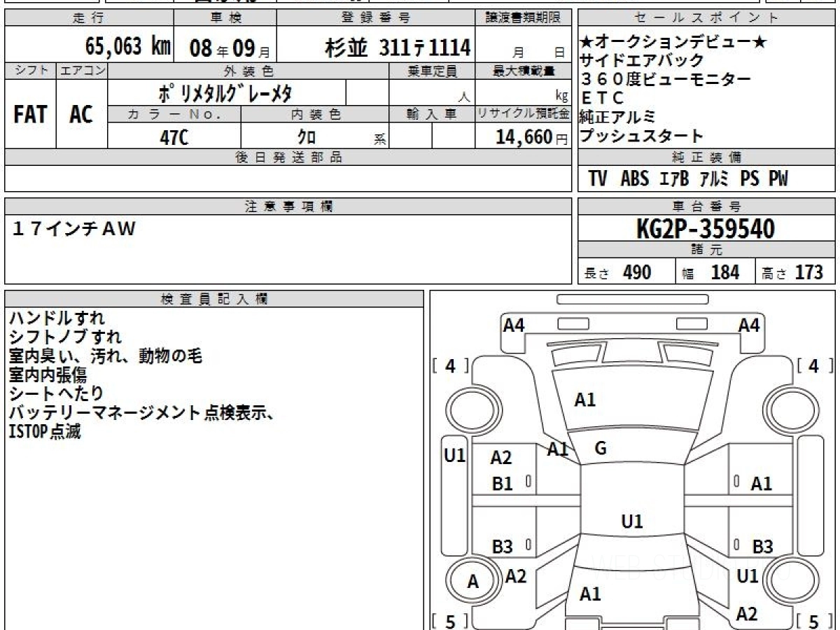Click the length value 490
The height and width of the screenshot is (630, 840).
[637, 272]
